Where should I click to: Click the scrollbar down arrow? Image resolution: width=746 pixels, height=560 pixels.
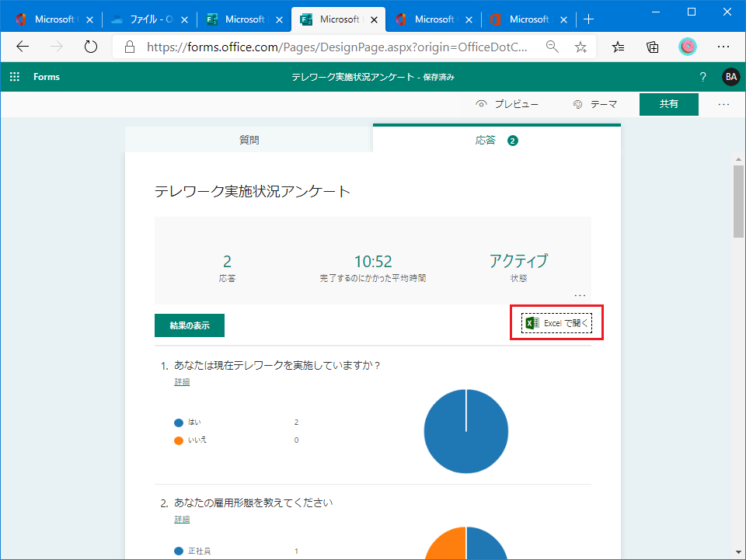738,552
